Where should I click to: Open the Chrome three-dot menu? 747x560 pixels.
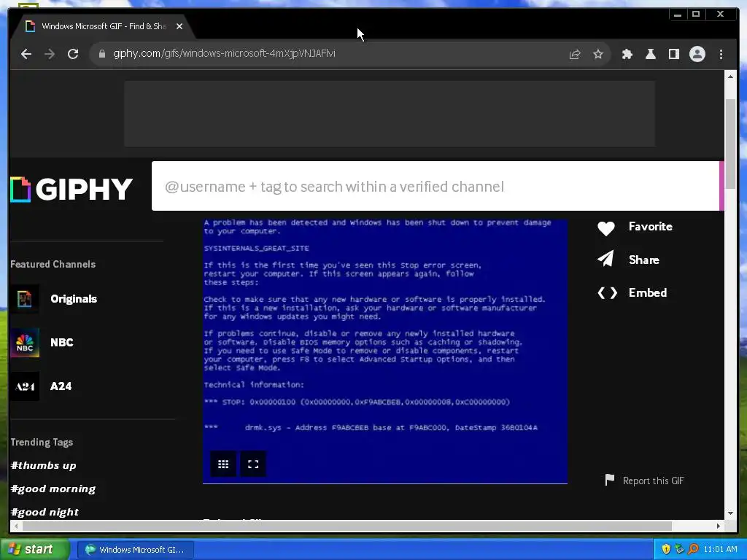[x=721, y=54]
